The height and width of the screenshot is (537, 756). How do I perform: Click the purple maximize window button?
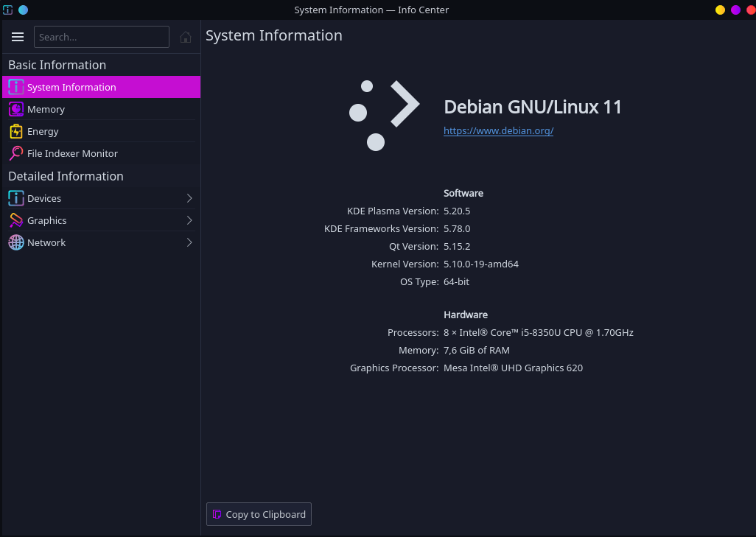tap(736, 10)
